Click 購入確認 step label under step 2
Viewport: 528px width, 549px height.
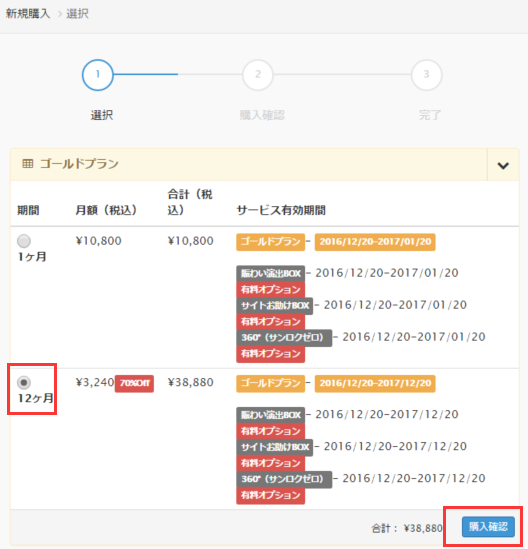[x=262, y=115]
